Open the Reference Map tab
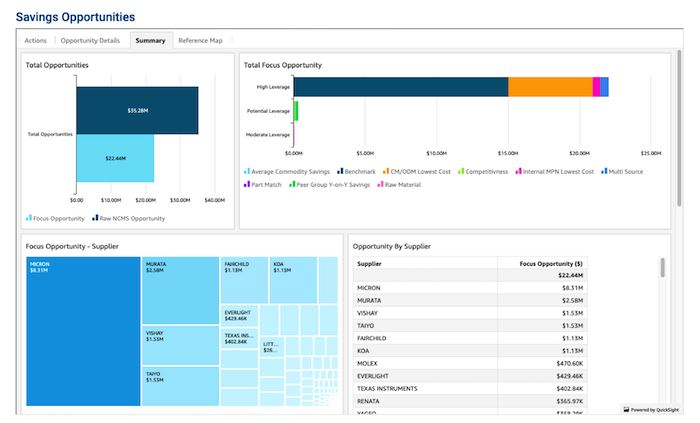Image resolution: width=700 pixels, height=423 pixels. (x=200, y=41)
